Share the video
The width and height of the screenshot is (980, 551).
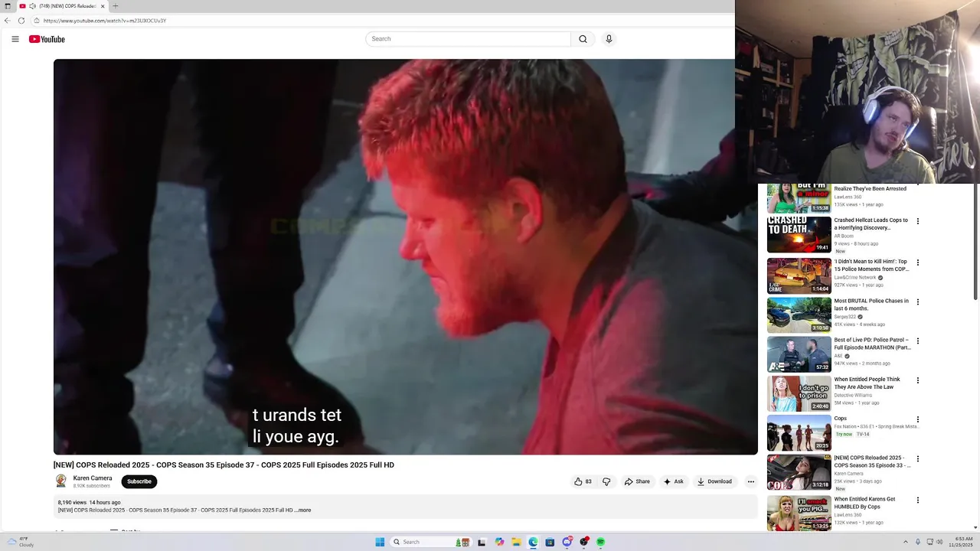637,481
